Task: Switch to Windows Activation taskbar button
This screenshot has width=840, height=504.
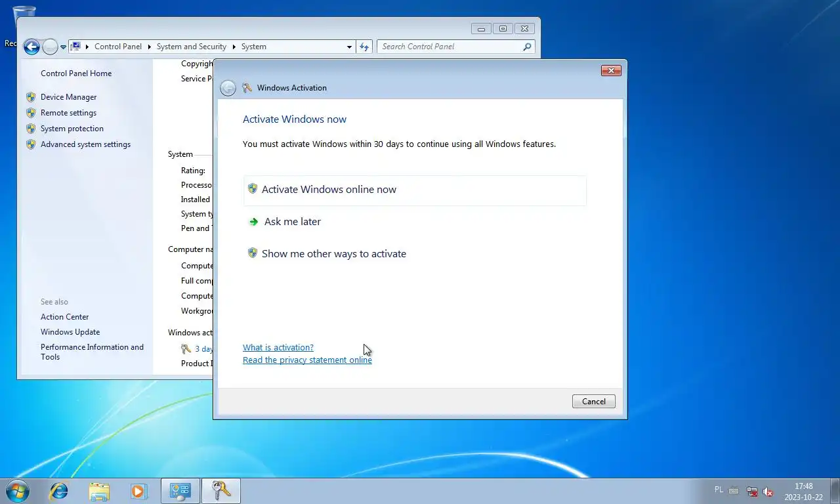Action: pyautogui.click(x=221, y=491)
